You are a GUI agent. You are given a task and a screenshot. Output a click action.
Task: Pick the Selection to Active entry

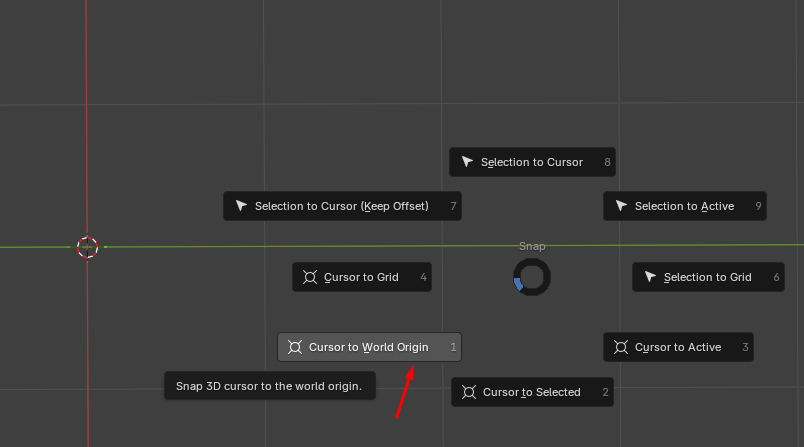685,206
